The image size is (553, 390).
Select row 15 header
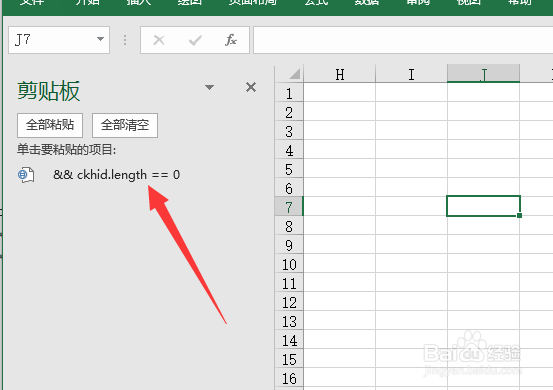point(289,360)
